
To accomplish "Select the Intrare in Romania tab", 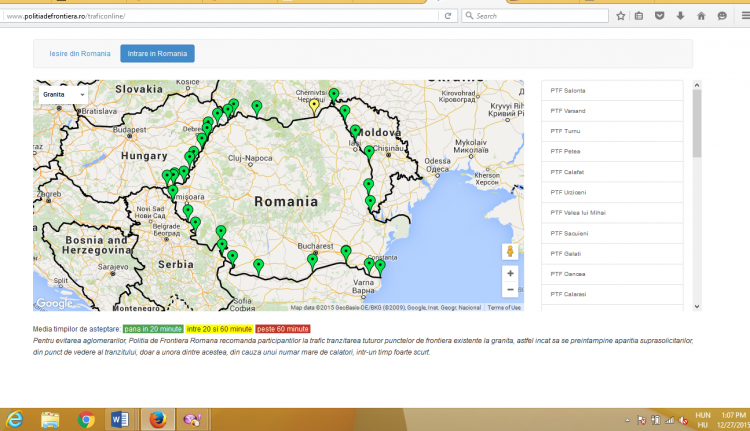I will [157, 54].
